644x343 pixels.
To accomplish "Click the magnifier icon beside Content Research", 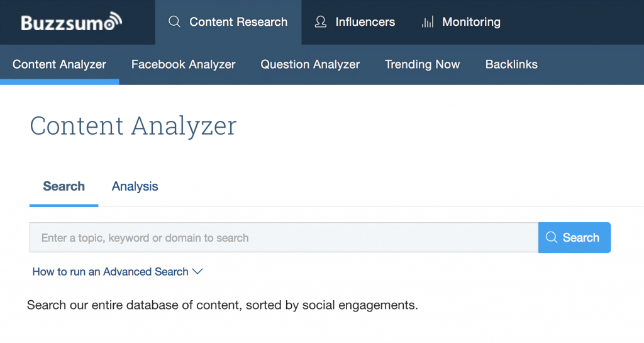I will (175, 22).
